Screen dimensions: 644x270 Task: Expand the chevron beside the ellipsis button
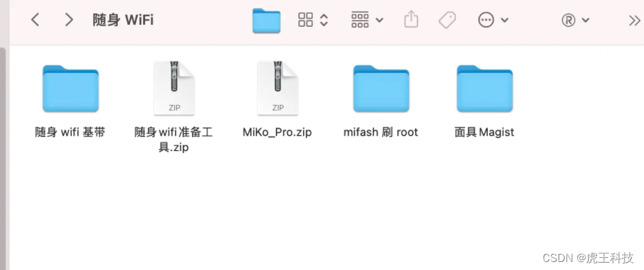click(x=505, y=20)
